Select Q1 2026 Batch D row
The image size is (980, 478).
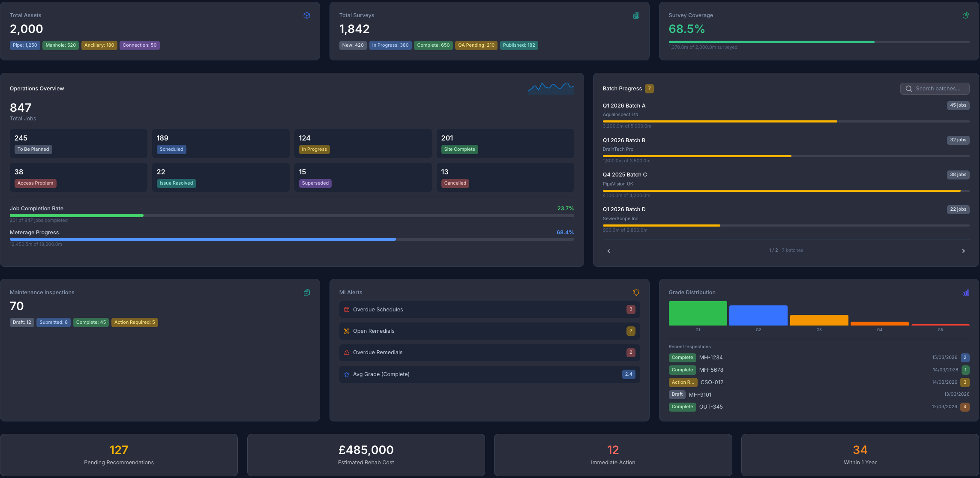point(786,219)
